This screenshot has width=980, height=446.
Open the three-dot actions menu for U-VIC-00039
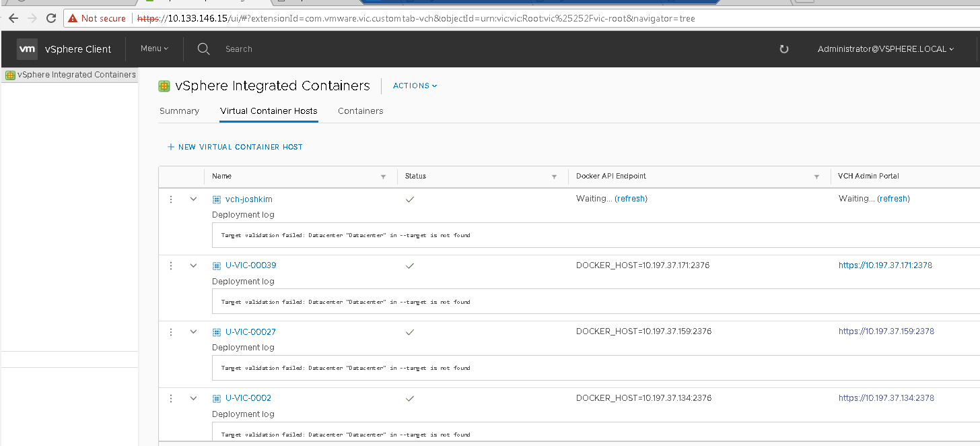click(170, 265)
